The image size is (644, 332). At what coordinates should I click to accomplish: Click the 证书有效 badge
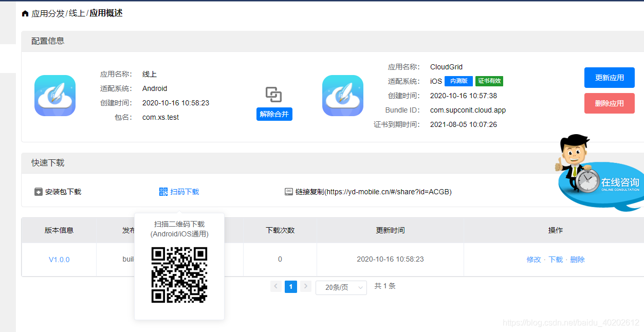(x=489, y=81)
